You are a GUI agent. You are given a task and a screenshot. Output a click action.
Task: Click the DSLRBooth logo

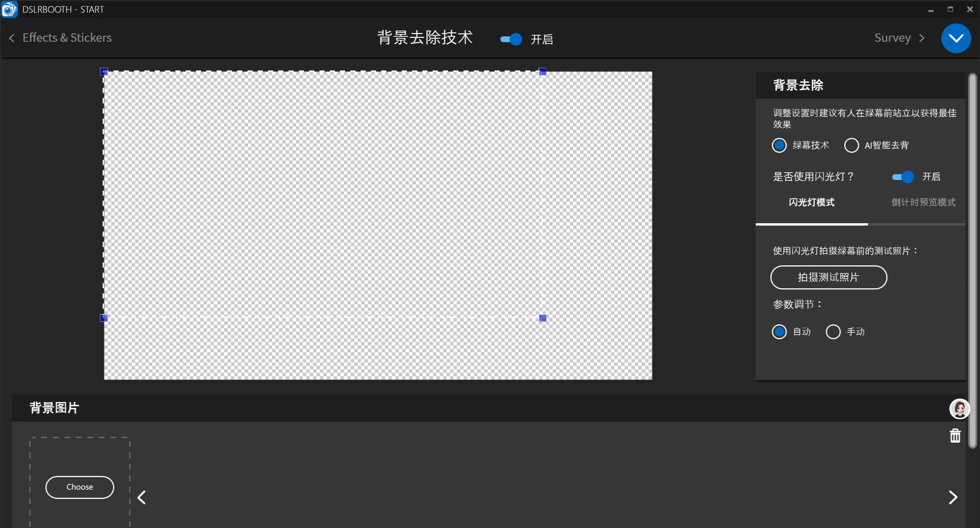pyautogui.click(x=10, y=9)
